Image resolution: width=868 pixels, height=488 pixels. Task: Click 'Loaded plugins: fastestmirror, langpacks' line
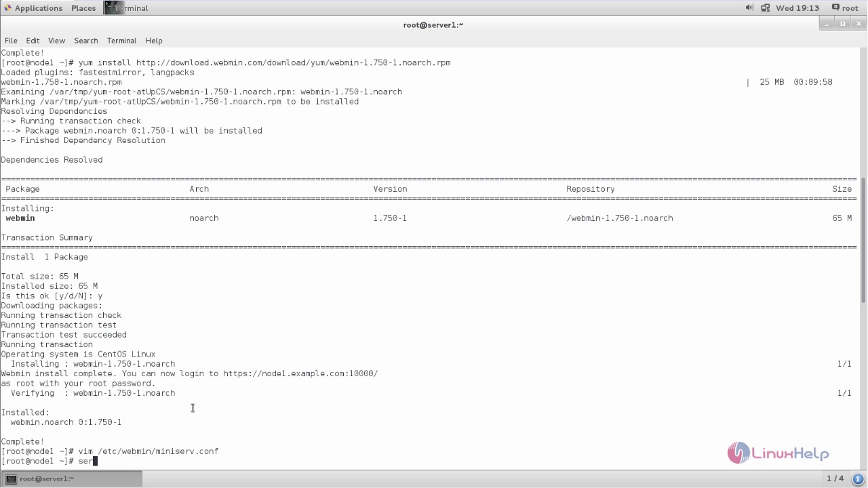click(x=98, y=72)
